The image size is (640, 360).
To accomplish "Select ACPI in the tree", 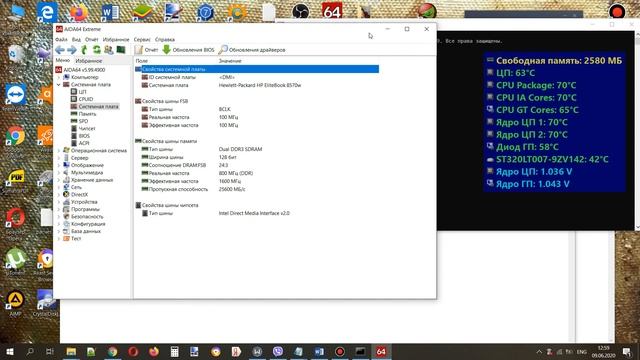I will tap(80, 143).
